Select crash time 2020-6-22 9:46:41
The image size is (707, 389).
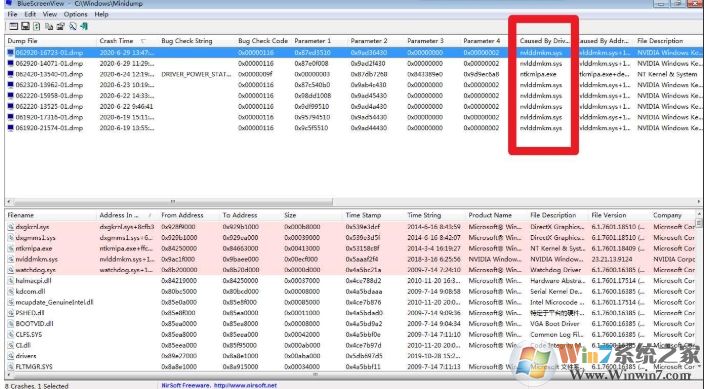pos(126,106)
